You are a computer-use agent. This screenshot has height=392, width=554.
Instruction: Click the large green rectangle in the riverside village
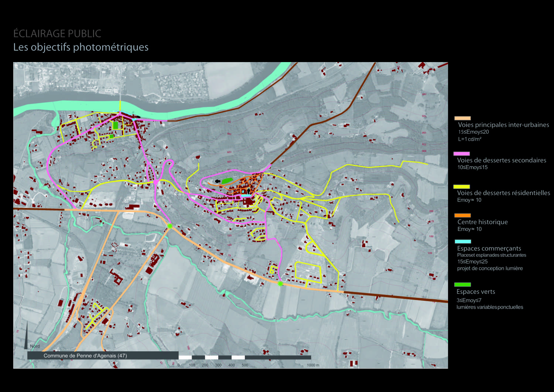[116, 126]
